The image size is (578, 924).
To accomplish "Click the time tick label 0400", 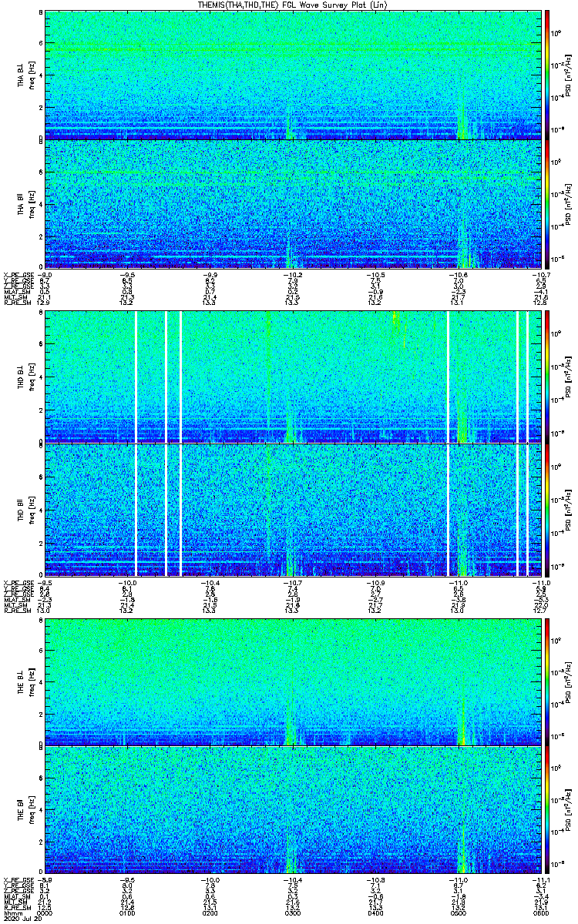I will tap(376, 912).
